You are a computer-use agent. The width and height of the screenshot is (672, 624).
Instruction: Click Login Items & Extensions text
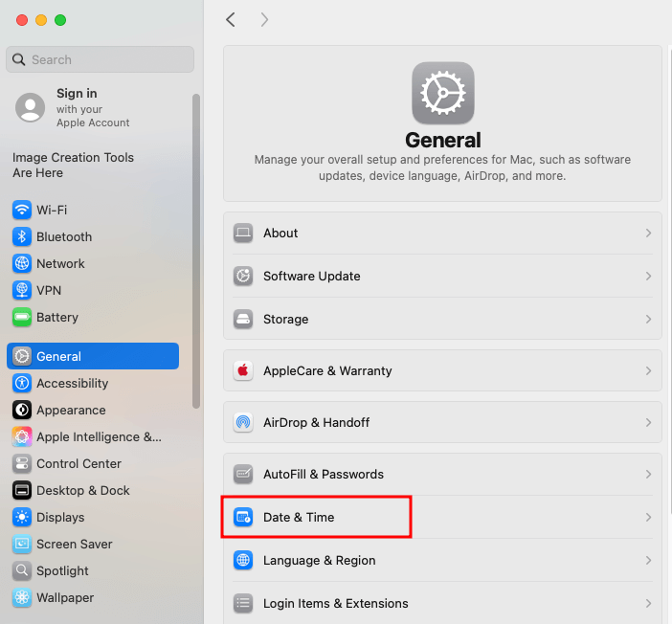pos(336,603)
